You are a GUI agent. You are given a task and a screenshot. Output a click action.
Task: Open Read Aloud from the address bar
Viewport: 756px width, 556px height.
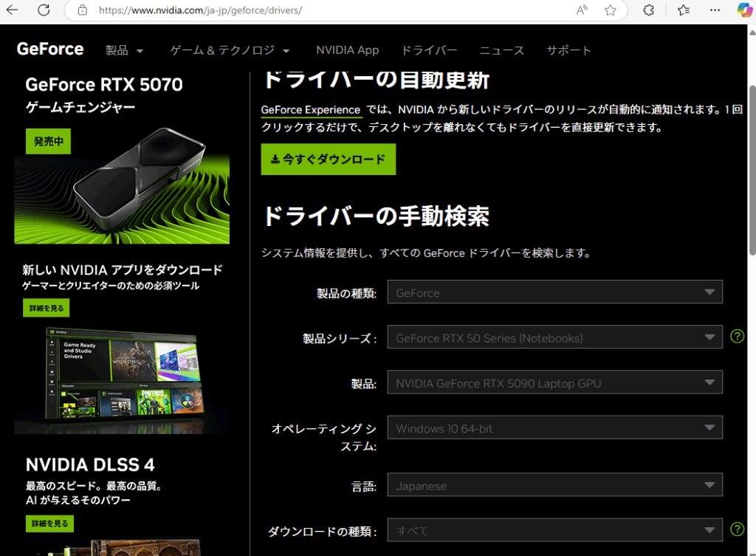[582, 10]
